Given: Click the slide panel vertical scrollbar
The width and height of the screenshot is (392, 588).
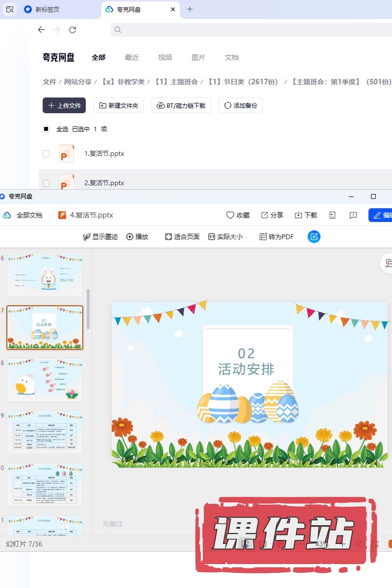Looking at the screenshot, I should (88, 309).
